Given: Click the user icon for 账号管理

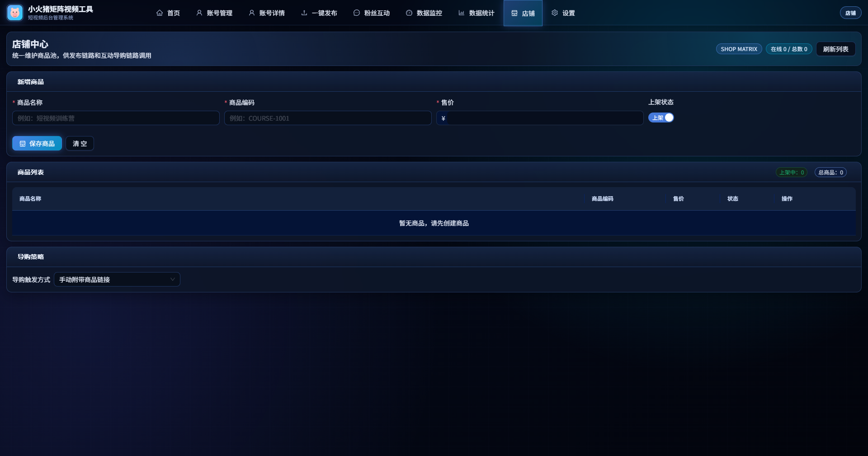Looking at the screenshot, I should pyautogui.click(x=199, y=13).
